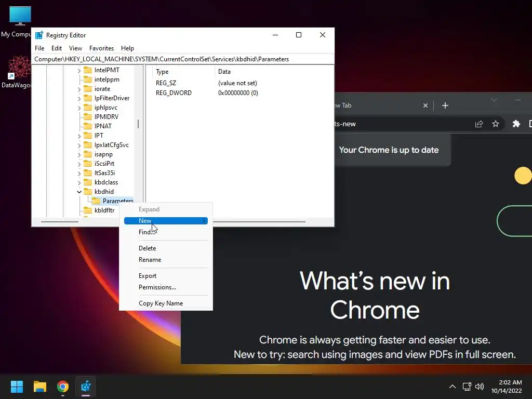The height and width of the screenshot is (399, 532).
Task: Open the My Computer desktop icon
Action: (x=20, y=21)
